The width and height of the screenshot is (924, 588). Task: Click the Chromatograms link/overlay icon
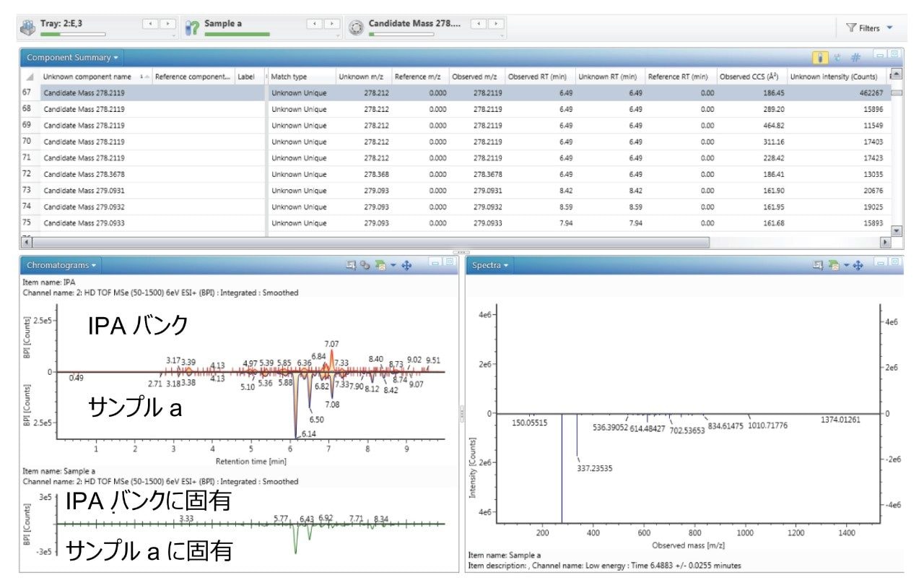pyautogui.click(x=365, y=265)
